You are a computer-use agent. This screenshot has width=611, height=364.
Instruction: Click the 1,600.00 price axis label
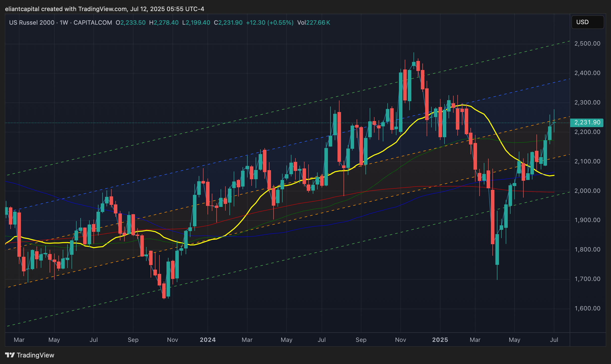587,308
